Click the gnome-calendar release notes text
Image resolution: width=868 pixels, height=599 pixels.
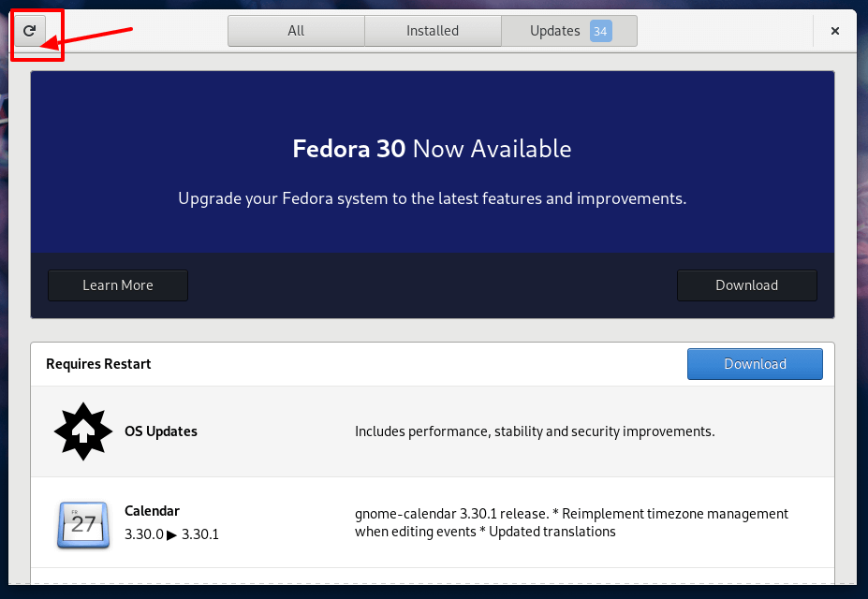[x=571, y=522]
